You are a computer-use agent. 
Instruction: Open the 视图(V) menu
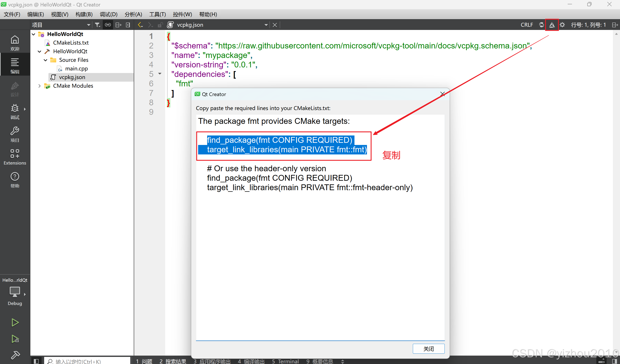point(59,14)
